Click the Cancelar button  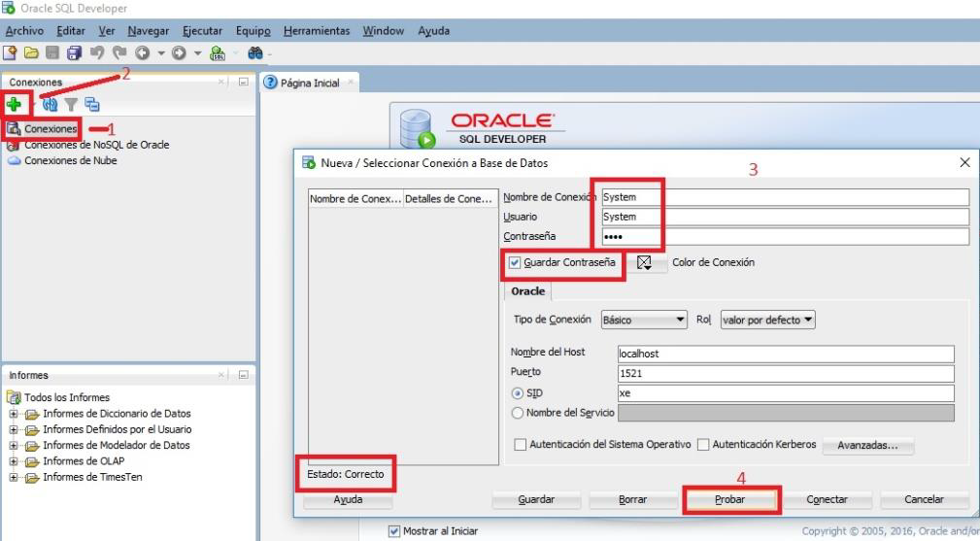click(x=924, y=500)
